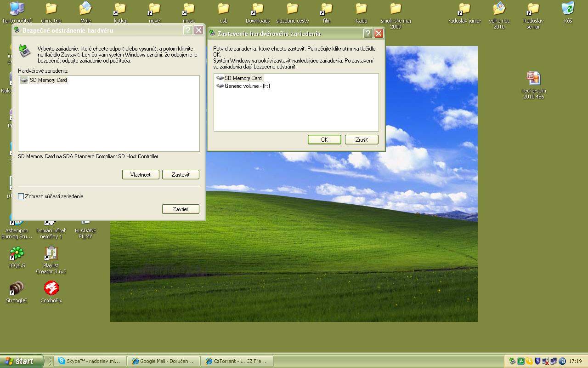
Task: Enable Zobraziť súčasti zariadenia checkbox
Action: click(x=21, y=196)
